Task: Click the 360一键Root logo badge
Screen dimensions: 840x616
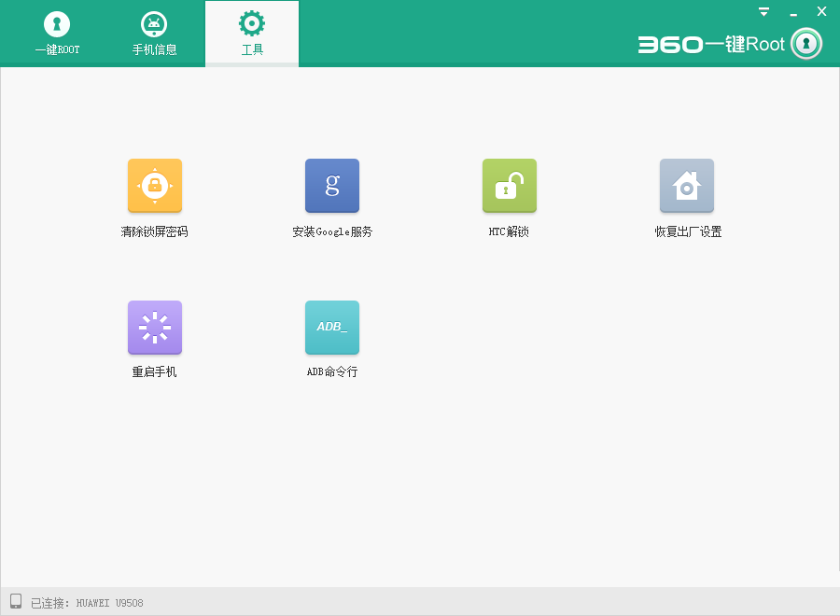Action: click(x=806, y=43)
